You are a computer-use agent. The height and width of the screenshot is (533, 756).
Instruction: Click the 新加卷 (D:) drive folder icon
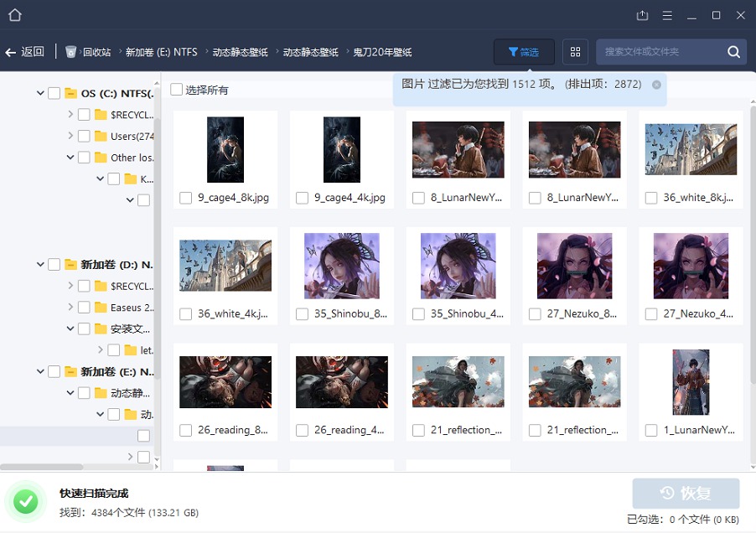71,264
